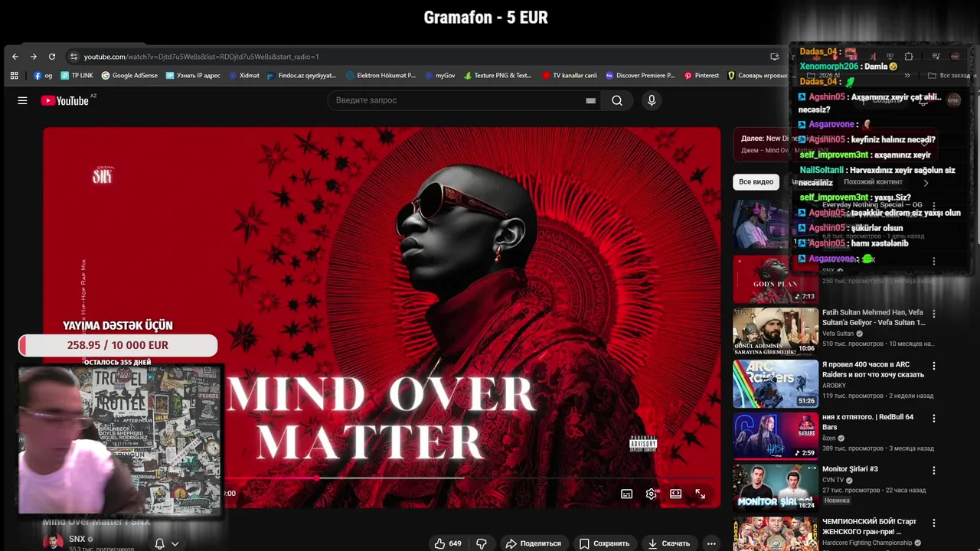
Task: Click the browser forward arrow
Action: point(34,57)
